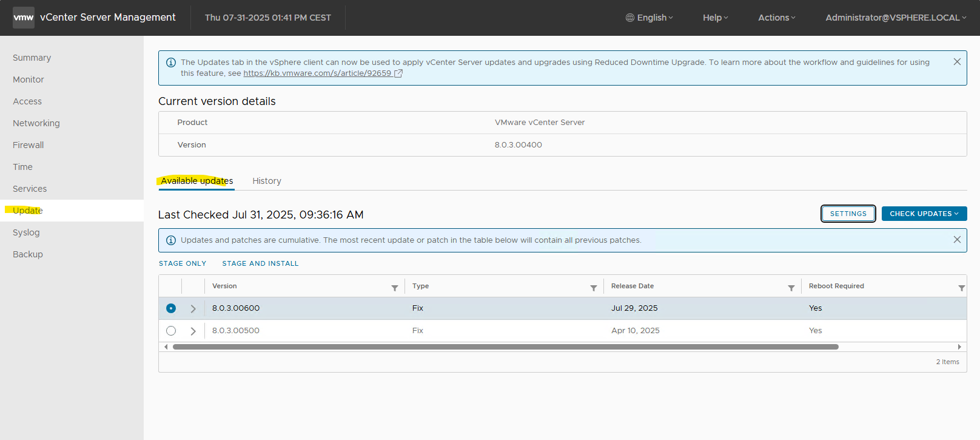Viewport: 980px width, 440px height.
Task: Open the Help dropdown menu
Action: click(x=716, y=18)
